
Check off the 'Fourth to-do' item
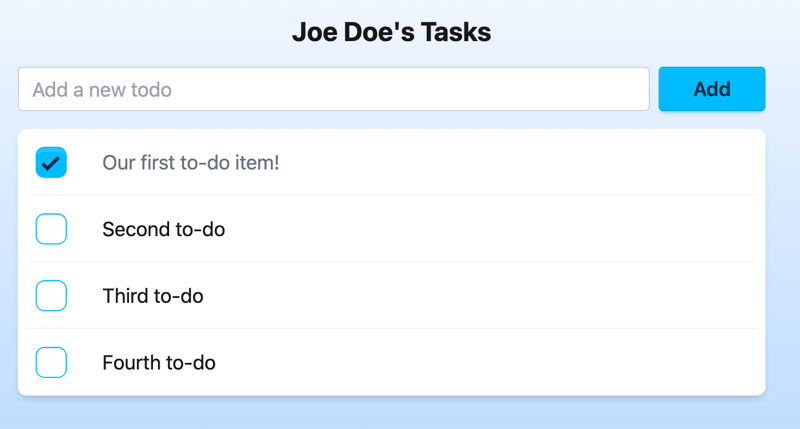point(51,362)
